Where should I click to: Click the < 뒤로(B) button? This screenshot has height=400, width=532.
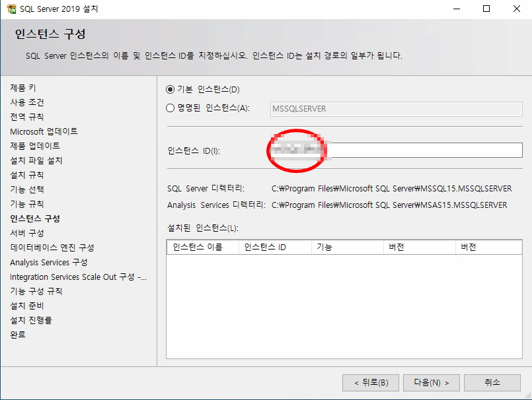pyautogui.click(x=371, y=383)
